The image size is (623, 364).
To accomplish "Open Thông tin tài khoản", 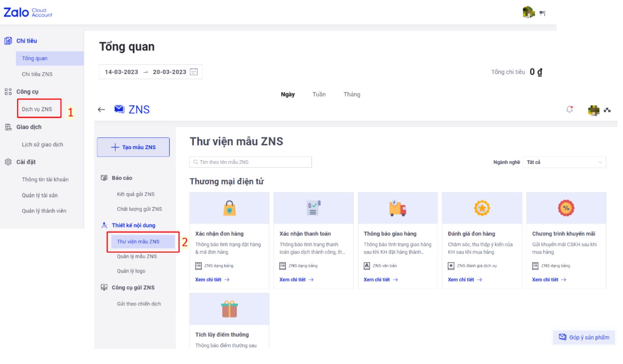I will 45,179.
